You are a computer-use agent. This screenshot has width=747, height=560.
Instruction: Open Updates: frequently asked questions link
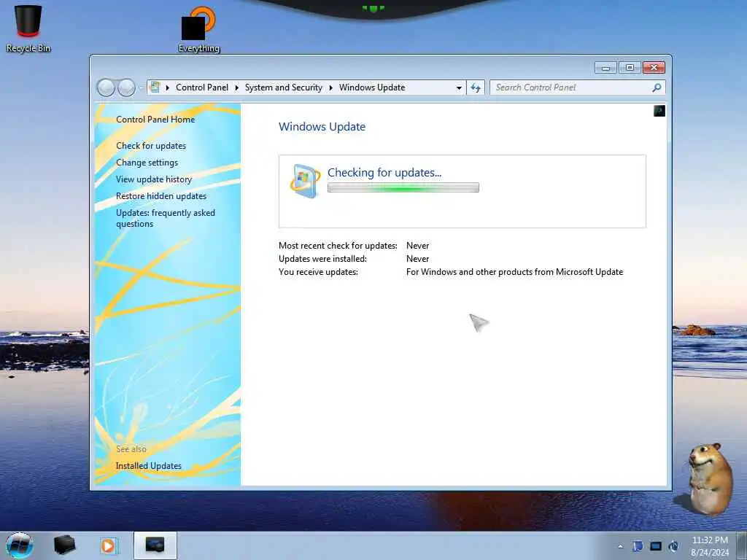pos(166,218)
